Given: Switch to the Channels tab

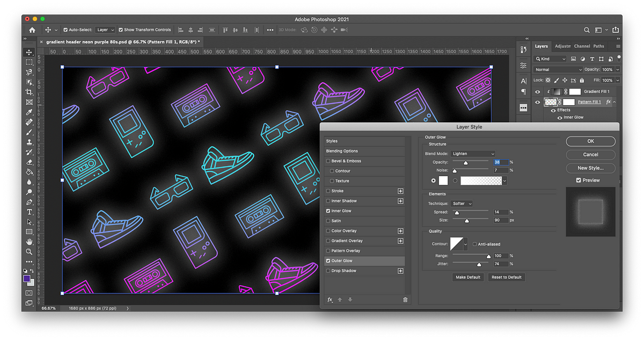Looking at the screenshot, I should pyautogui.click(x=582, y=46).
